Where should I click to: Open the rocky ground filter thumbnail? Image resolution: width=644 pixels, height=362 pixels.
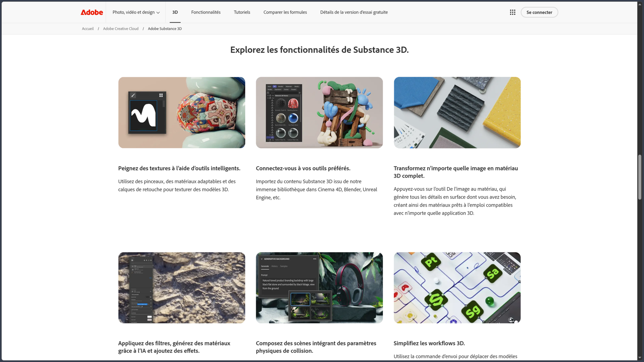pos(181,288)
